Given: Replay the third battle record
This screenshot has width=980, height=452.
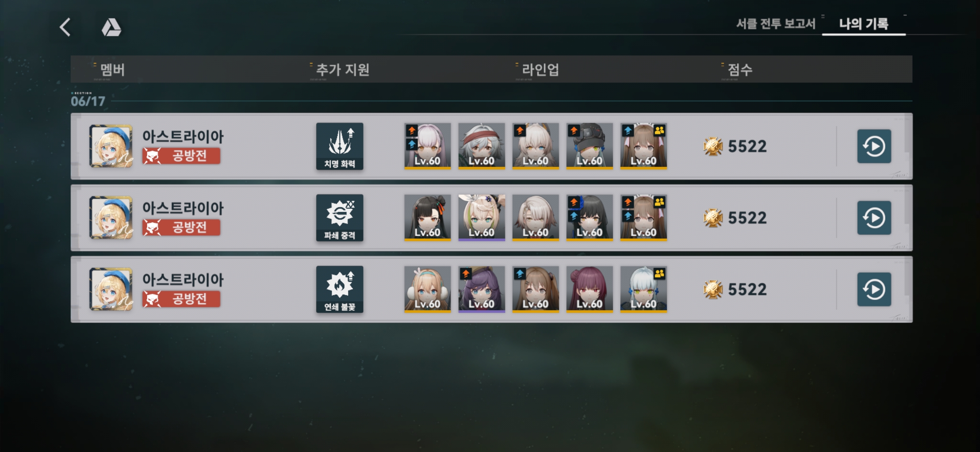Looking at the screenshot, I should (x=874, y=290).
